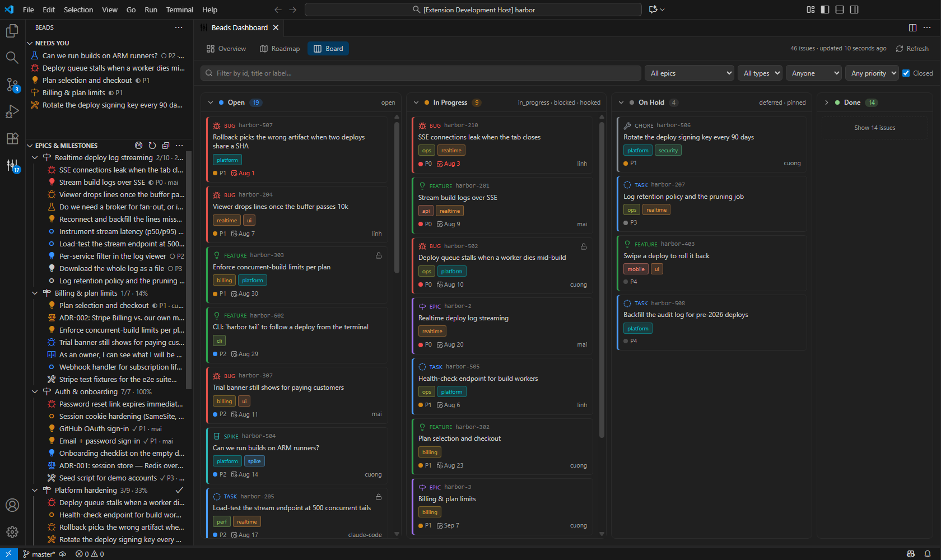
Task: Click the errors and warnings status item
Action: tap(90, 554)
